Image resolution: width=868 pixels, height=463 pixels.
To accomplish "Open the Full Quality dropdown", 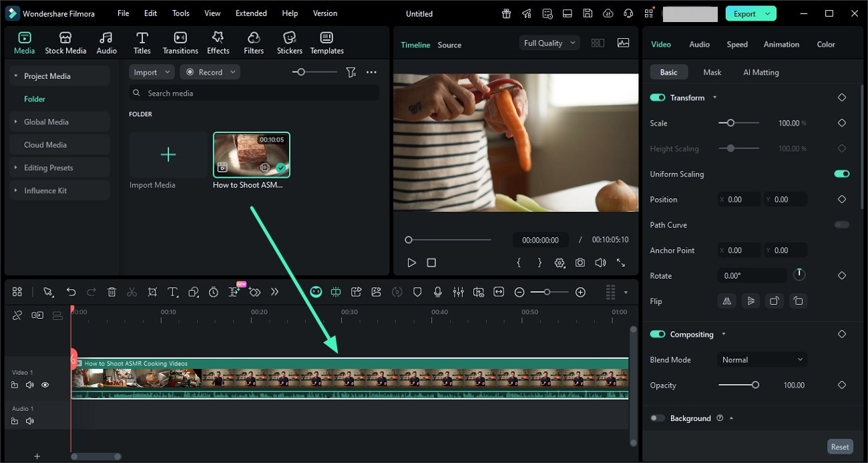I will (549, 42).
